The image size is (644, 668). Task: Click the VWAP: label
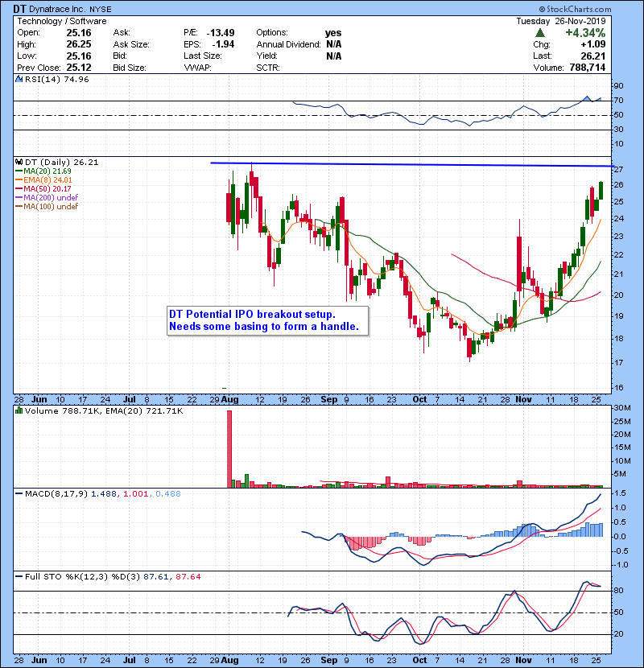(x=198, y=68)
